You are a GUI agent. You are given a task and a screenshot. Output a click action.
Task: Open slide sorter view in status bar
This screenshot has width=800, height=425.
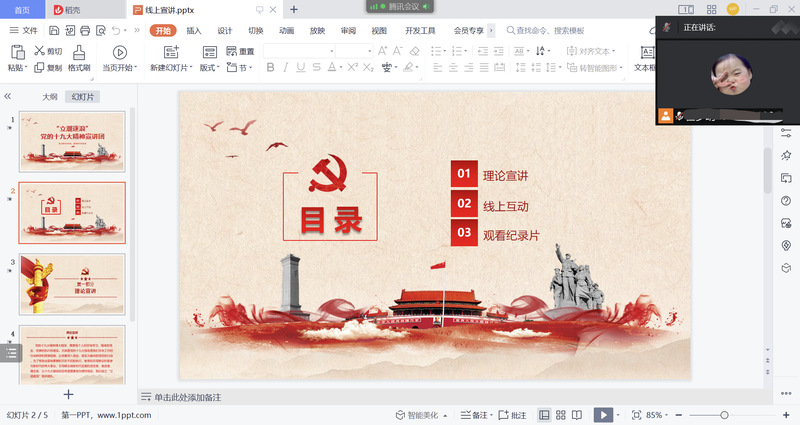(560, 415)
